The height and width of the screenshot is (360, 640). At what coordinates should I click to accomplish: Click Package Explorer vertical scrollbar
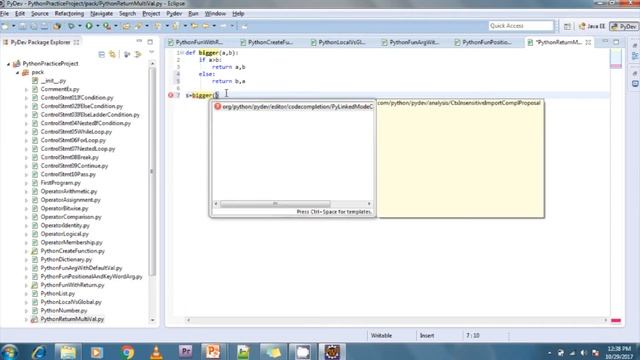coord(153,171)
